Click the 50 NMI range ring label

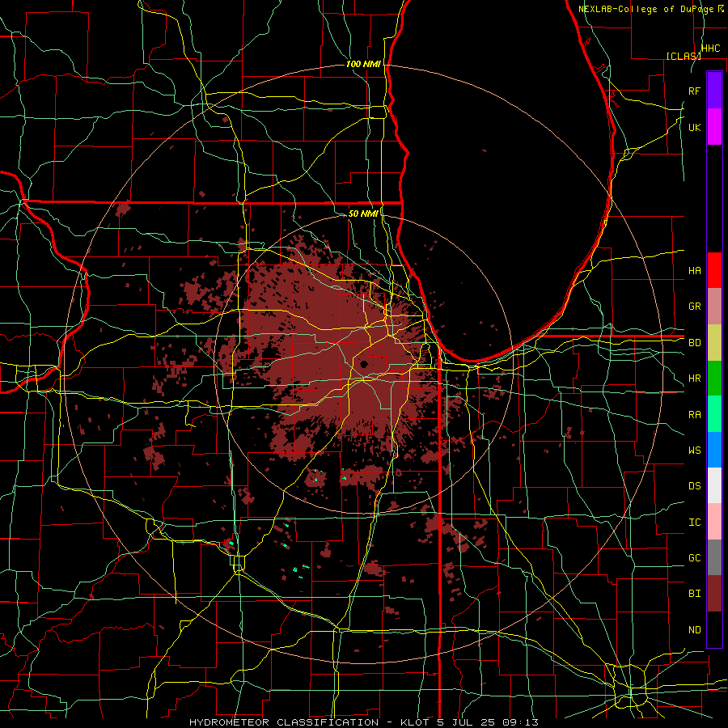click(363, 214)
